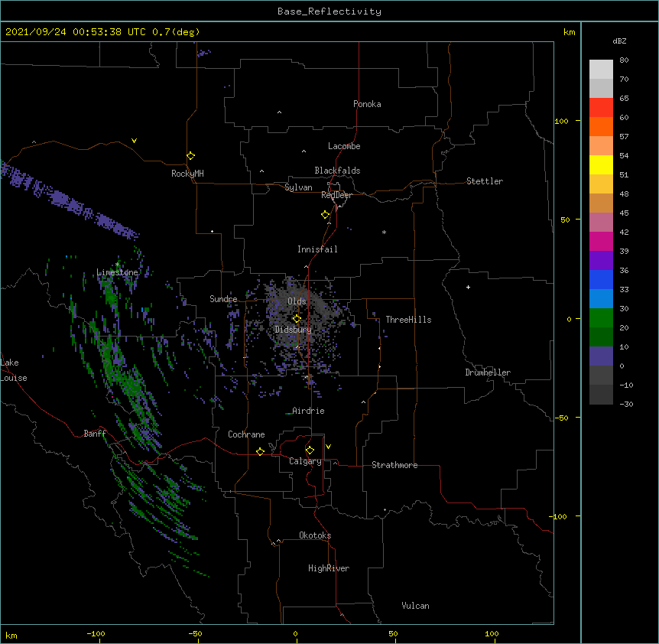659x644 pixels.
Task: Click the km label at top right of map
Action: tap(570, 32)
